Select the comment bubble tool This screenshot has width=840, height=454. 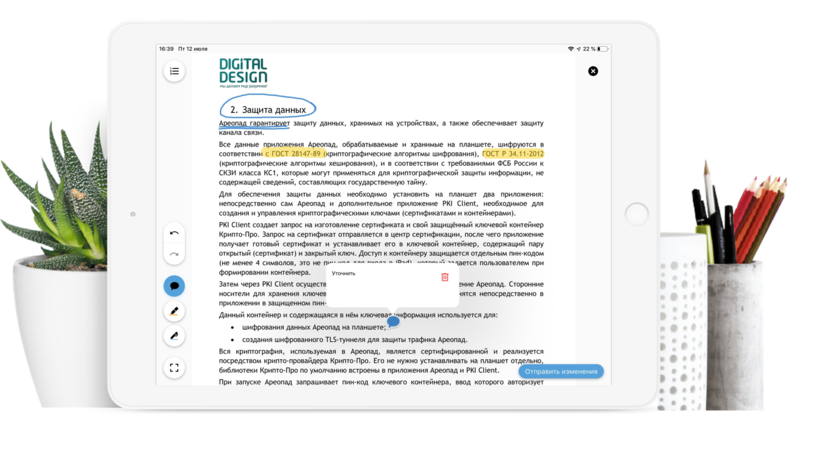[174, 286]
